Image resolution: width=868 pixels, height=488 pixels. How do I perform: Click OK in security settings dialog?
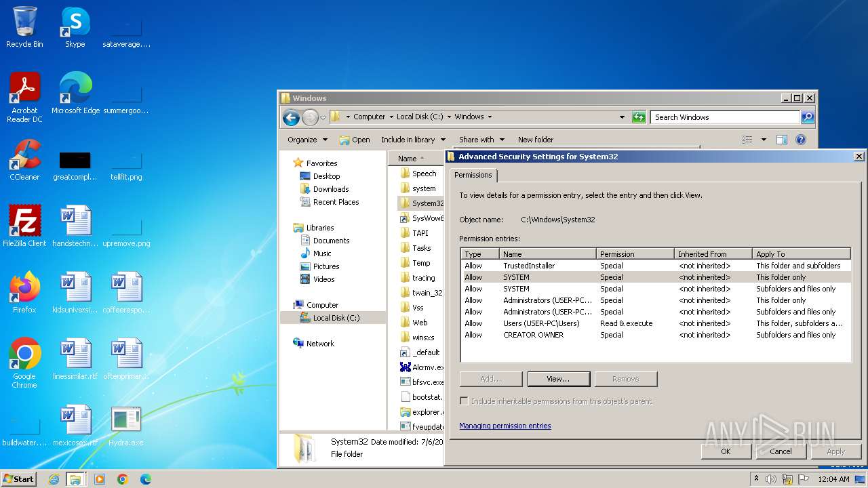tap(726, 451)
